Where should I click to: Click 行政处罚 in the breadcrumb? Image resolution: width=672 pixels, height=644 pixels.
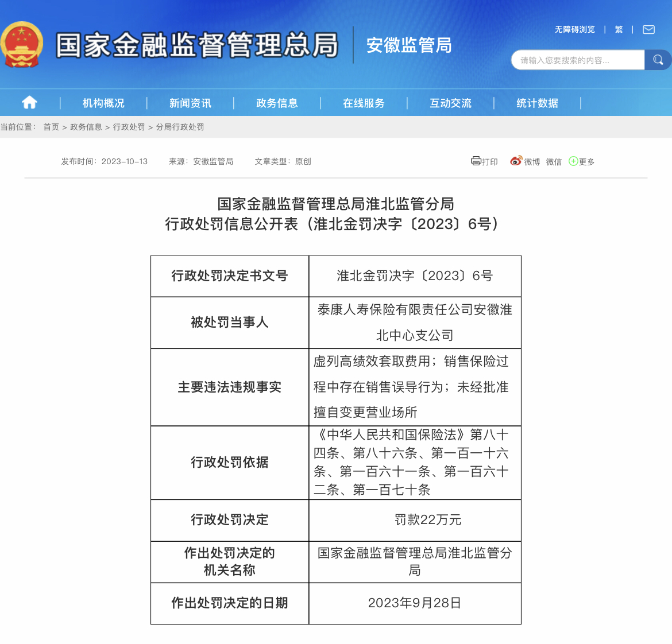pos(129,127)
